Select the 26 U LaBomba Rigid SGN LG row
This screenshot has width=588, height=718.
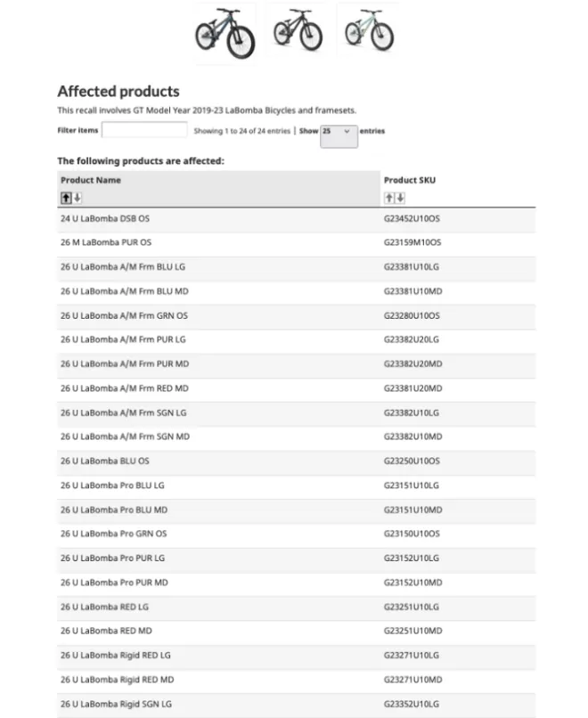[297, 704]
